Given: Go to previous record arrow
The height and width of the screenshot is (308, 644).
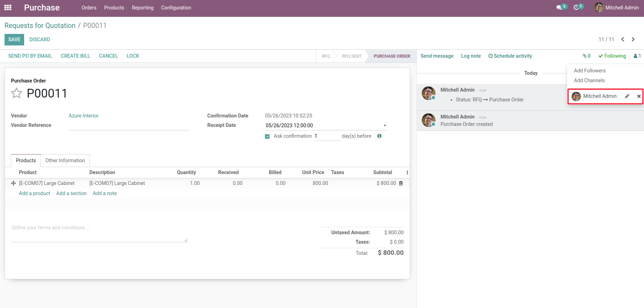Looking at the screenshot, I should tap(623, 40).
